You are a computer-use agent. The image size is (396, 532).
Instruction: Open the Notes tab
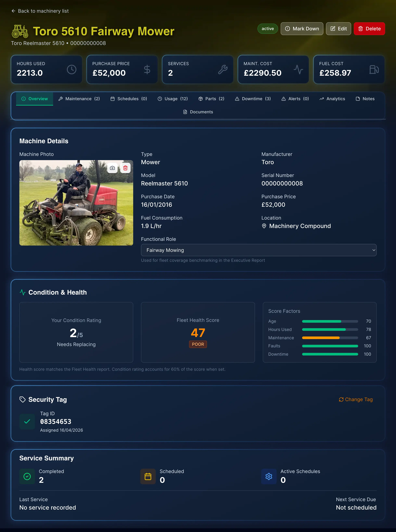pos(365,99)
